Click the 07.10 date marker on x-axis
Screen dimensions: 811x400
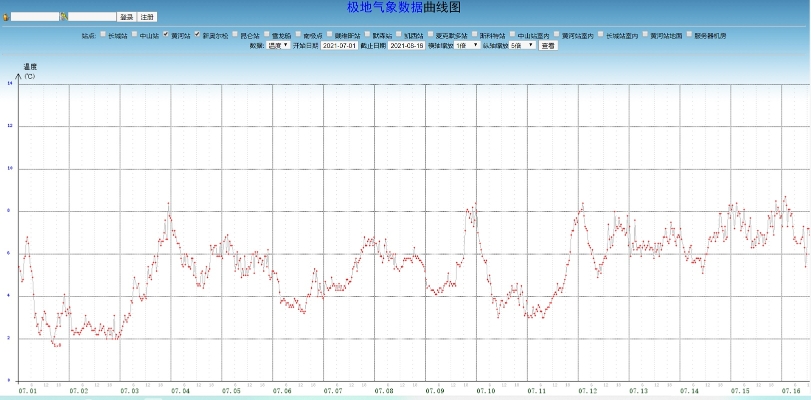point(486,390)
